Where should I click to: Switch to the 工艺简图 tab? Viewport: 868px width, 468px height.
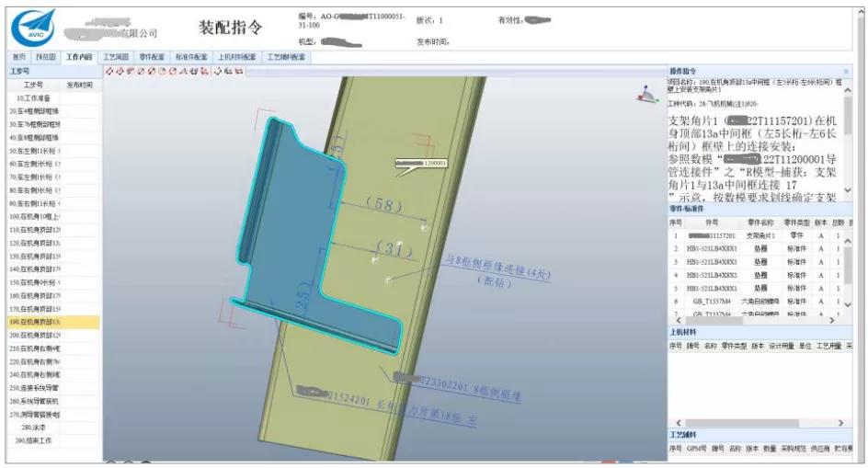pos(117,57)
